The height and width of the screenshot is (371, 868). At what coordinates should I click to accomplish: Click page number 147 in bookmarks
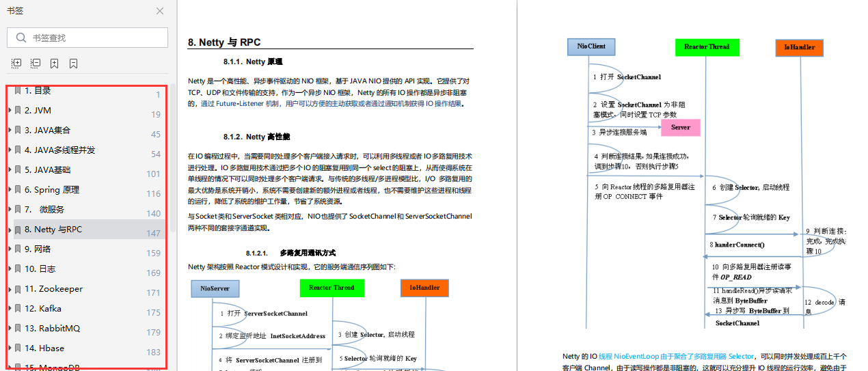[154, 233]
